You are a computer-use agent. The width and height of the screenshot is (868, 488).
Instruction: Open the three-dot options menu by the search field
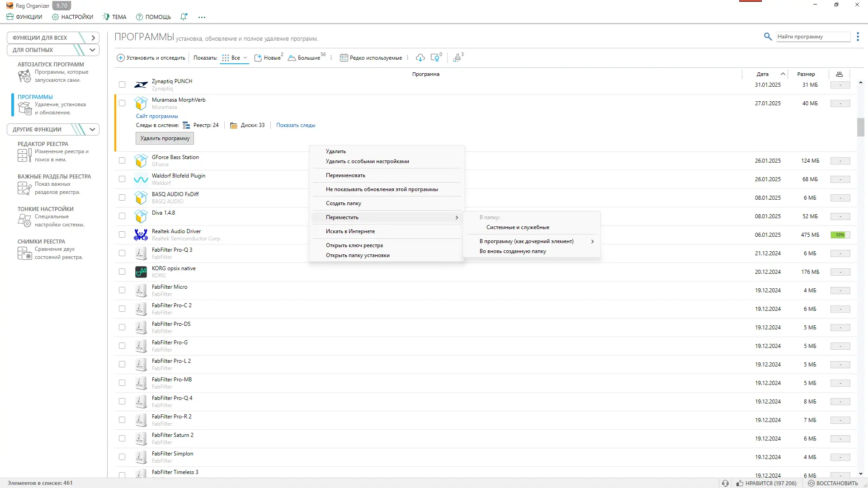click(x=858, y=37)
